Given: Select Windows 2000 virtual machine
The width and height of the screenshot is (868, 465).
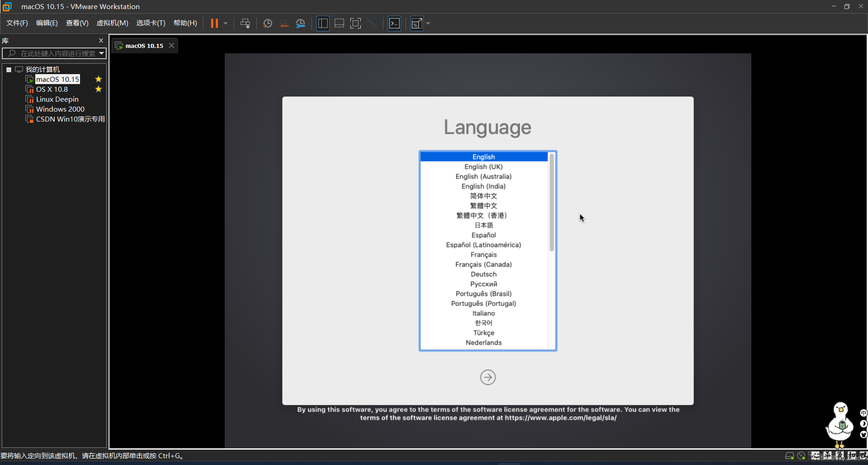Looking at the screenshot, I should [x=60, y=109].
